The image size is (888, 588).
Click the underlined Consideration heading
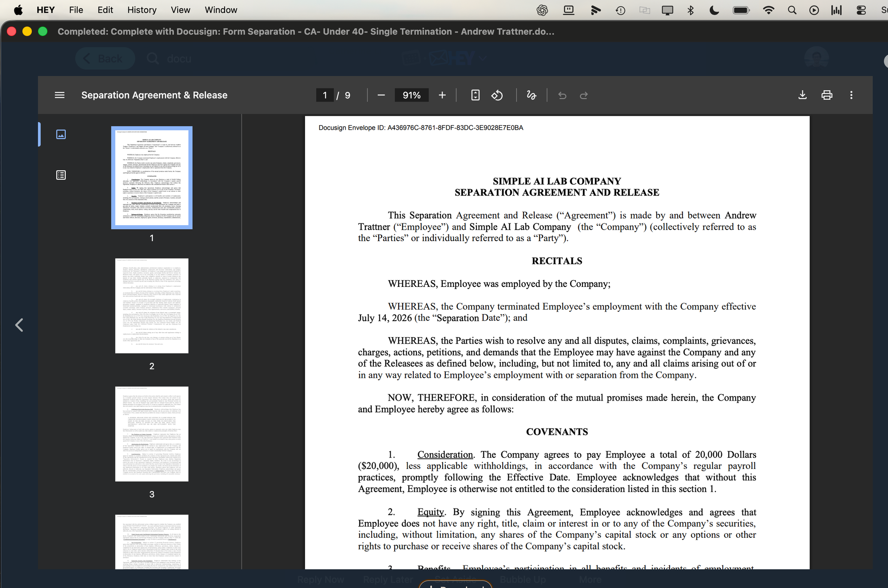pyautogui.click(x=445, y=455)
